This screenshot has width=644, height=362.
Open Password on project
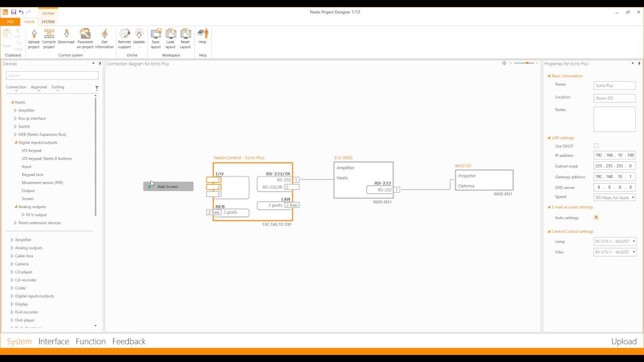click(85, 39)
